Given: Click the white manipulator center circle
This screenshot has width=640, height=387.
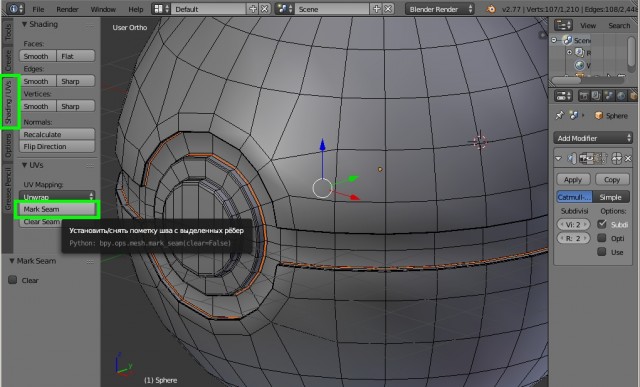Looking at the screenshot, I should click(x=322, y=188).
